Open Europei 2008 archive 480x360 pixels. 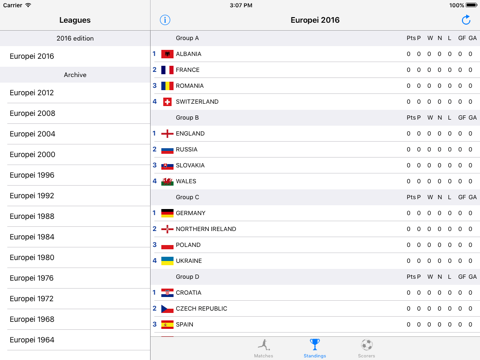coord(75,113)
